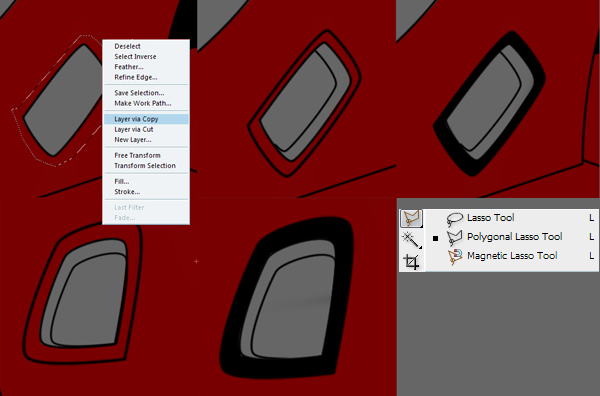Choose New Layer... from the menu

(x=146, y=140)
